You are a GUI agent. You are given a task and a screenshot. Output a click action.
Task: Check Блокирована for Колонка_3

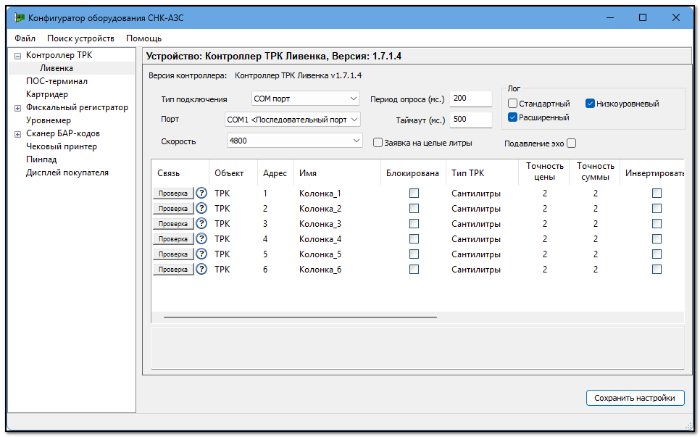(414, 224)
